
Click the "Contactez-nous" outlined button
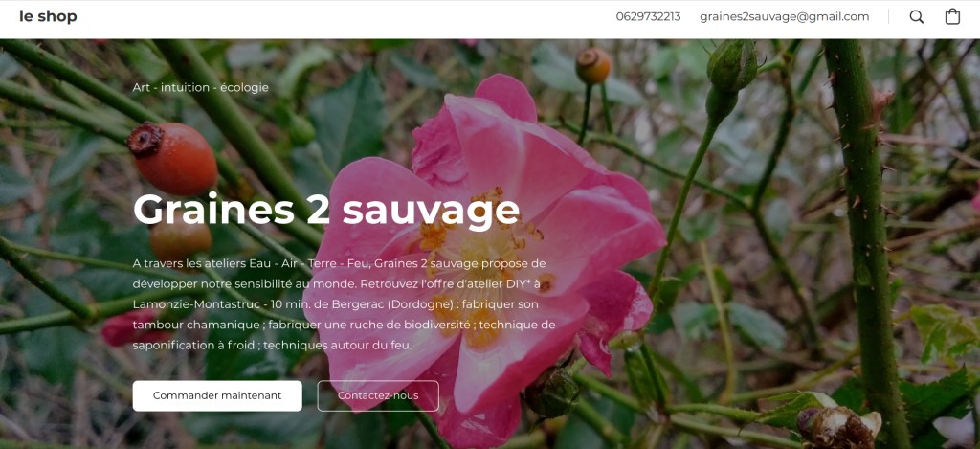point(378,395)
